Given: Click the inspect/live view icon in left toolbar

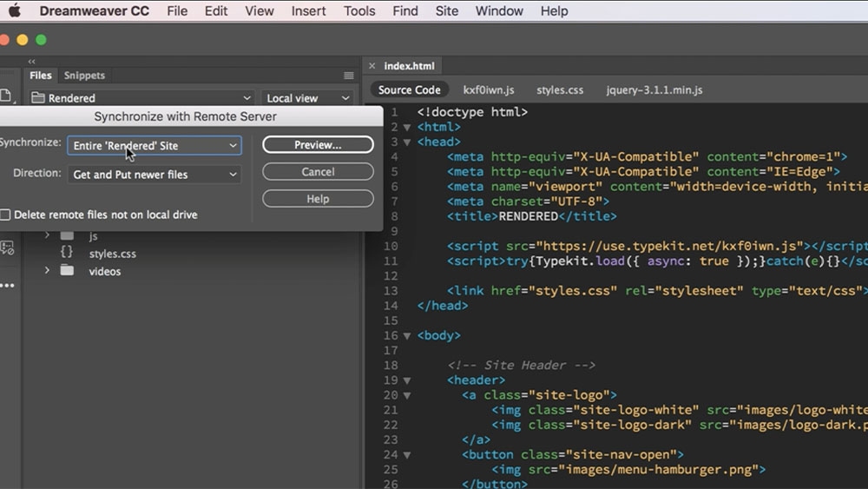Looking at the screenshot, I should coord(7,248).
